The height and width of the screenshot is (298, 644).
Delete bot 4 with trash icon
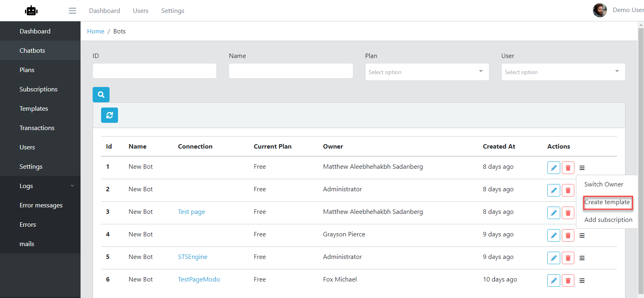pyautogui.click(x=568, y=235)
